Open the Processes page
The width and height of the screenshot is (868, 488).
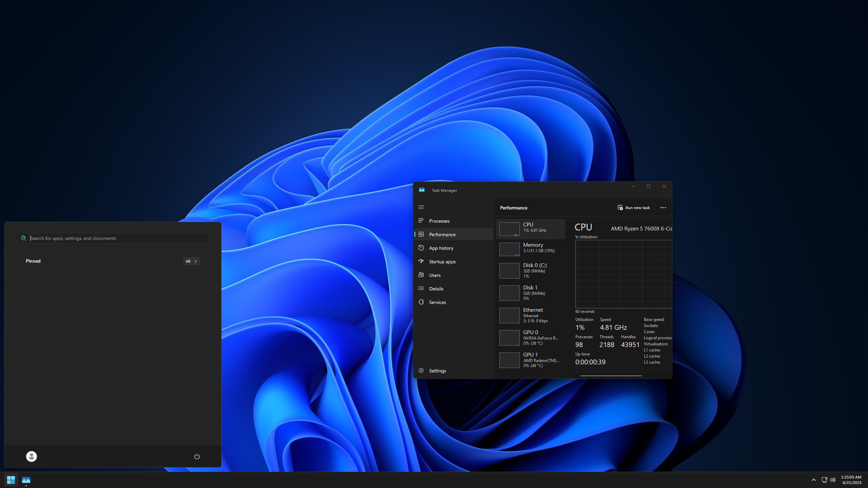coord(454,221)
